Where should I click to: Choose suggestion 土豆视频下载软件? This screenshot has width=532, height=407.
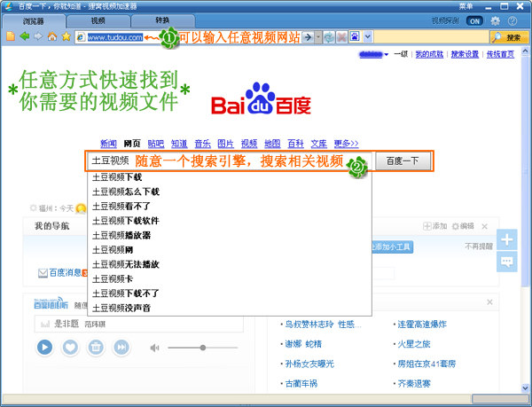tap(230, 221)
